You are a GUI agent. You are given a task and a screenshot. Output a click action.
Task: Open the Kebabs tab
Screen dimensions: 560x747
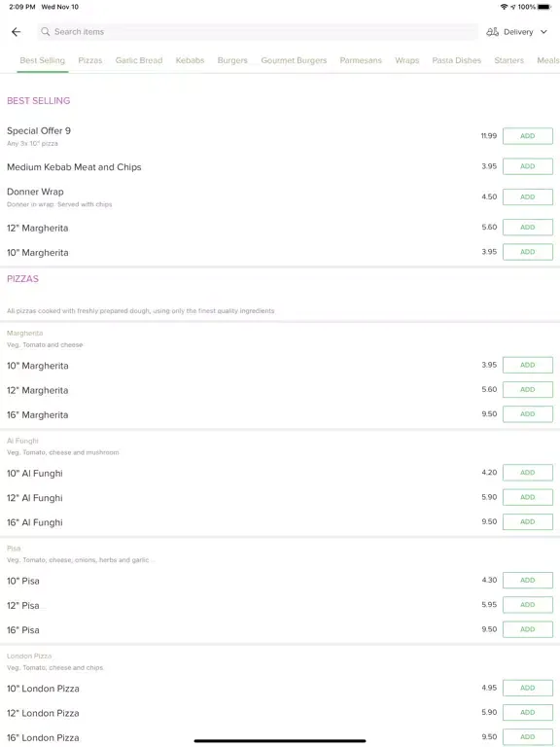click(x=190, y=60)
